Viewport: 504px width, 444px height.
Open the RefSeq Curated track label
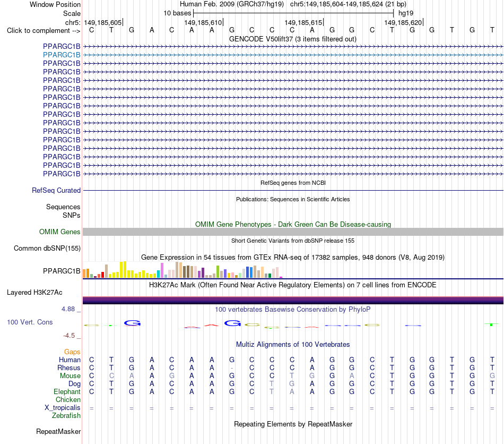pos(56,191)
